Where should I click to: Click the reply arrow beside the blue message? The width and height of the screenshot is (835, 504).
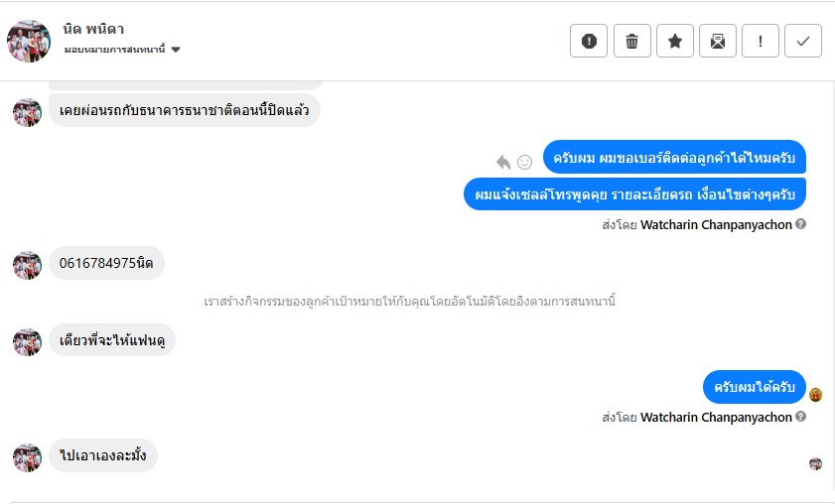point(504,162)
